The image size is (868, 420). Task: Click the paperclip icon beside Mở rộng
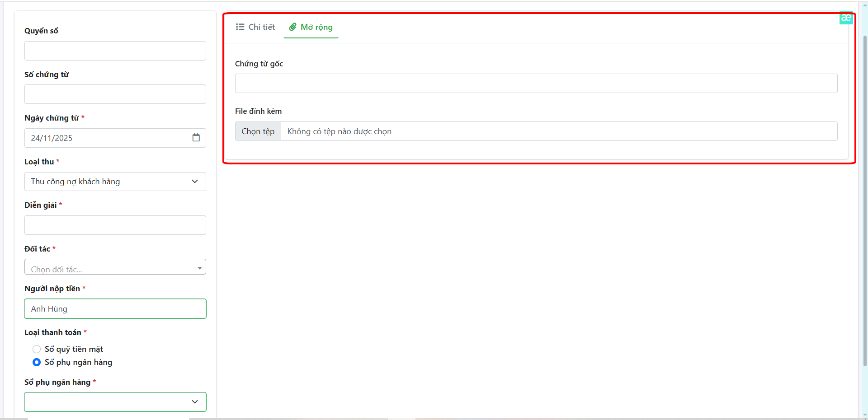click(x=293, y=27)
